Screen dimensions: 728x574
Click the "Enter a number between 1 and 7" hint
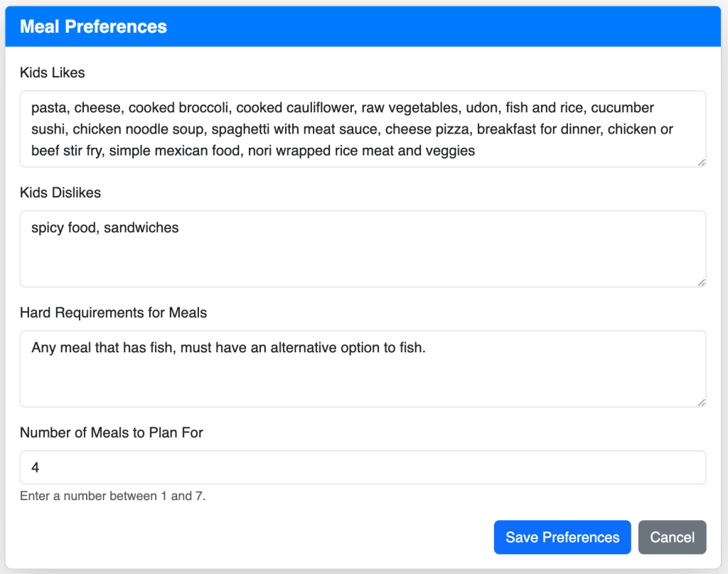(112, 496)
